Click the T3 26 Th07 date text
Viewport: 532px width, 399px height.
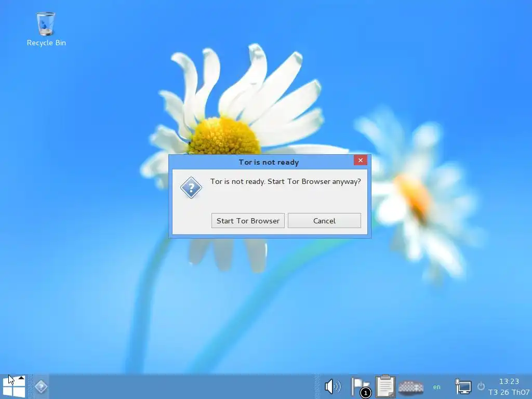(x=509, y=392)
